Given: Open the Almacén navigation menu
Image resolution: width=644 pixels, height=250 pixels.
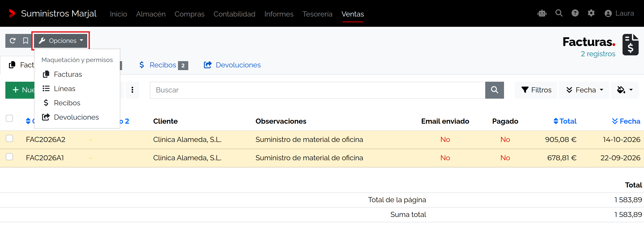Looking at the screenshot, I should click(151, 14).
